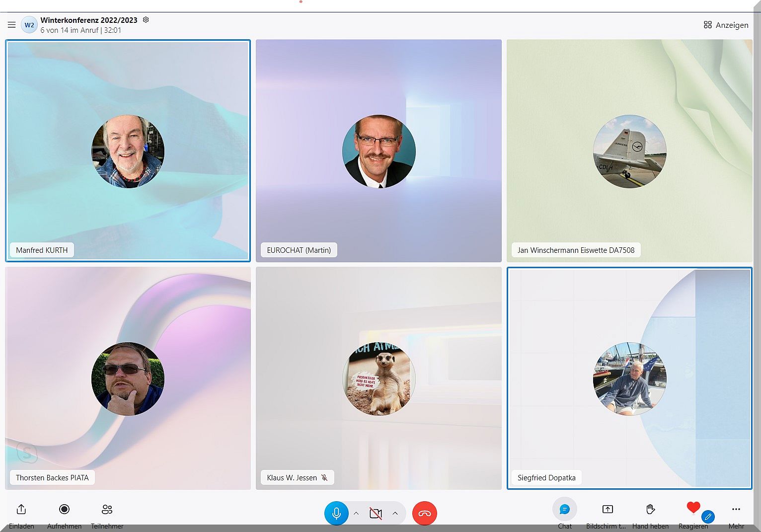
Task: Raise hand with Hand heben
Action: (650, 510)
